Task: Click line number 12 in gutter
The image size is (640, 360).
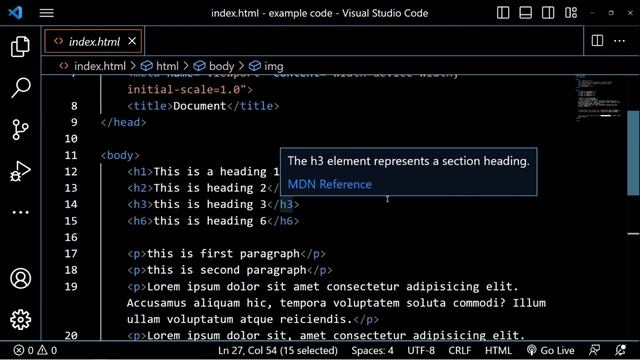Action: click(71, 171)
